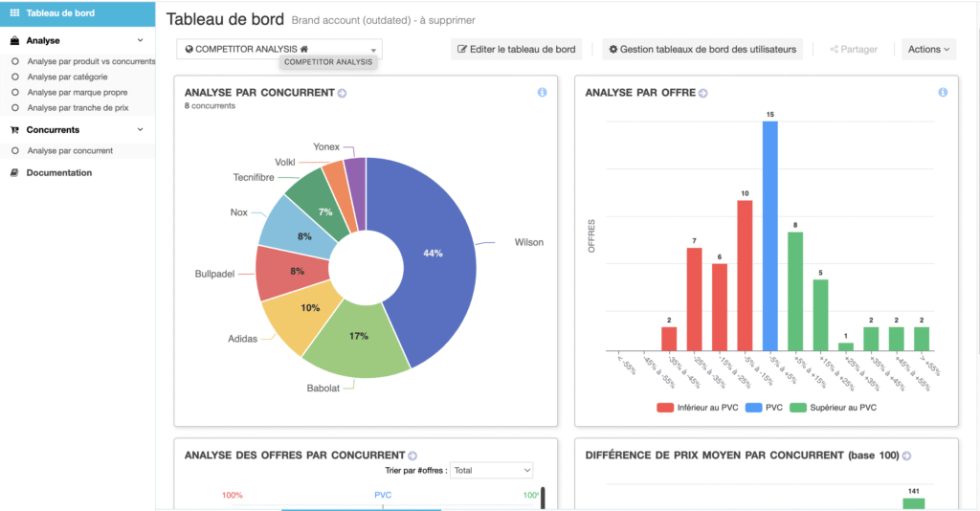Viewport: 980px width, 511px height.
Task: Click the gear icon on Gestion tableaux button
Action: (613, 49)
